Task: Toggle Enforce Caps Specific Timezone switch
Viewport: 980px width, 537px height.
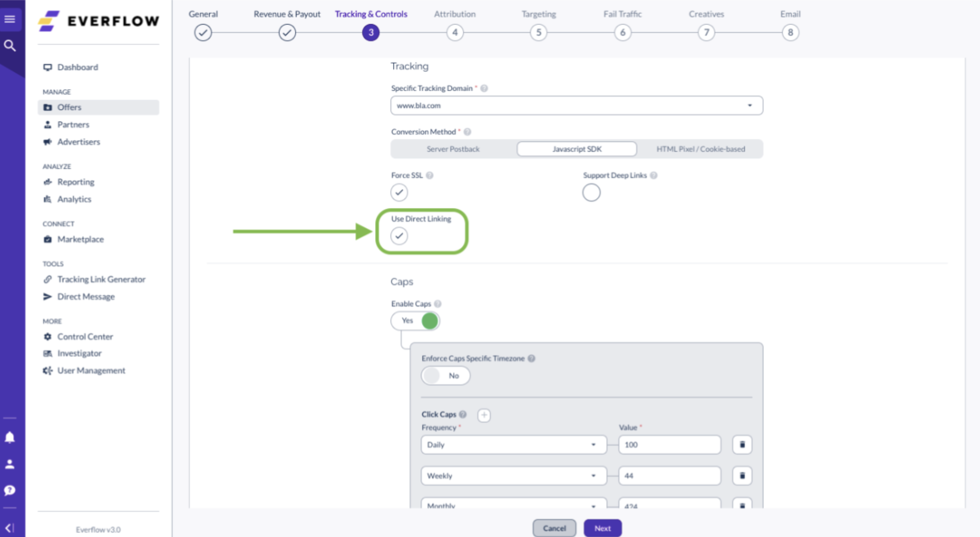Action: tap(445, 376)
